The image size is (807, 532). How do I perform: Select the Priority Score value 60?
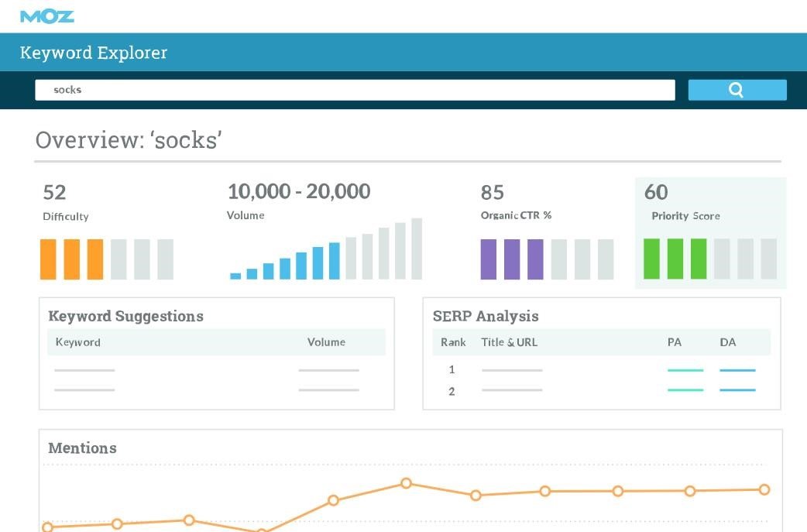click(x=656, y=192)
